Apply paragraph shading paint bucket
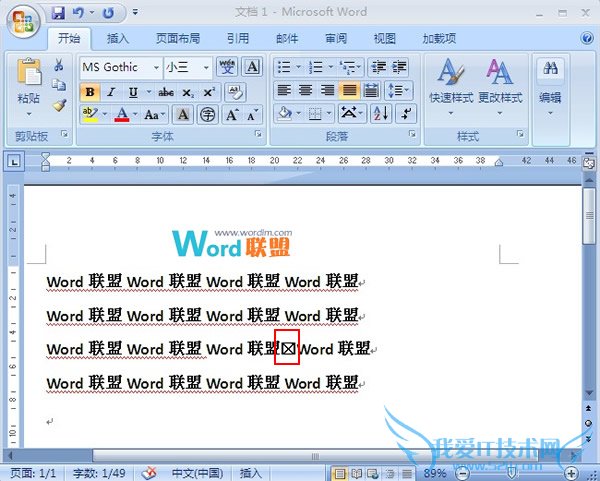This screenshot has width=600, height=481. [x=285, y=114]
